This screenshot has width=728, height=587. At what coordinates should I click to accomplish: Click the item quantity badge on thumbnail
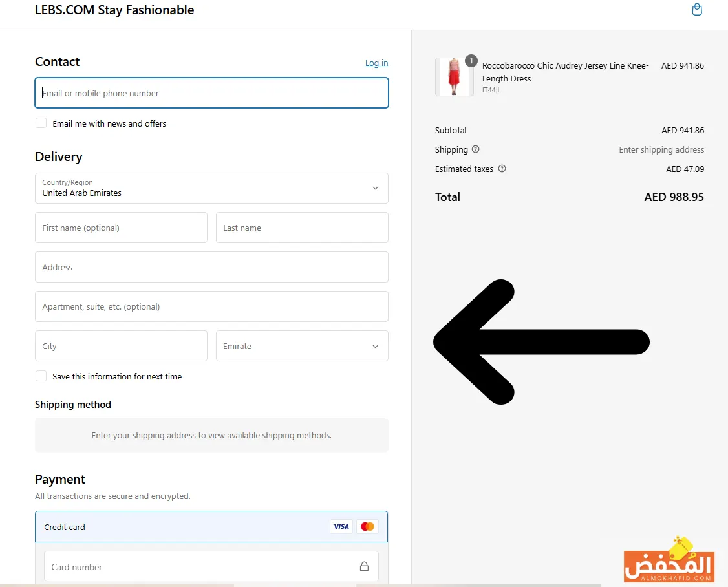point(471,61)
